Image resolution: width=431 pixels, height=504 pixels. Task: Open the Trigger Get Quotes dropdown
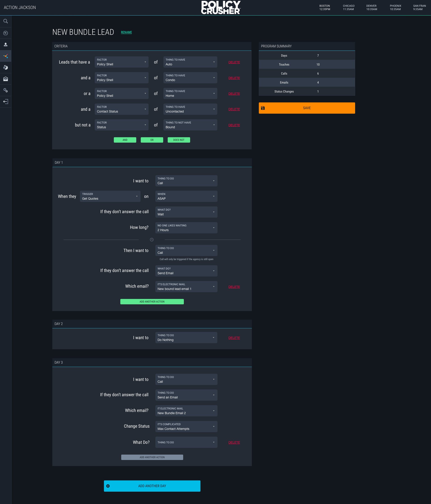(x=110, y=196)
